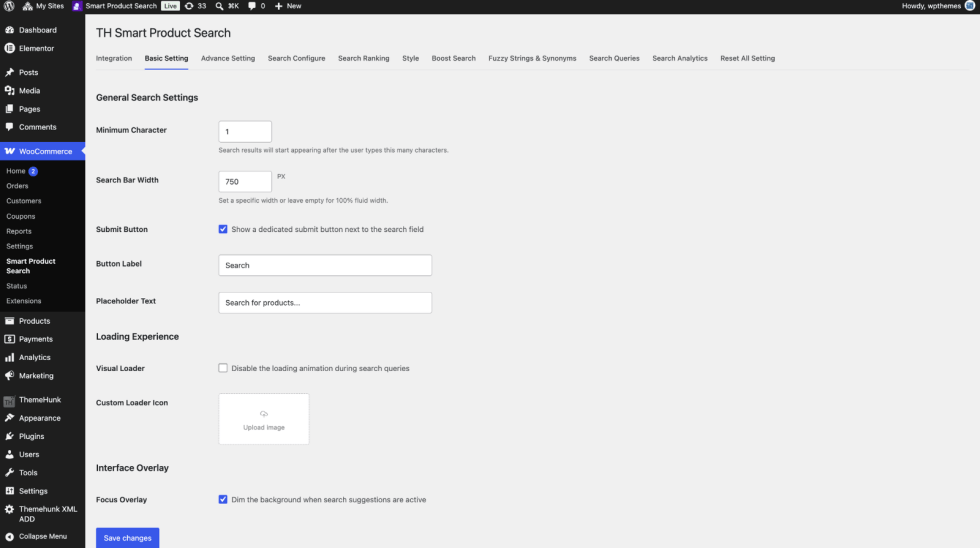The width and height of the screenshot is (980, 548).
Task: Toggle the Submit Button checkbox
Action: coord(223,229)
